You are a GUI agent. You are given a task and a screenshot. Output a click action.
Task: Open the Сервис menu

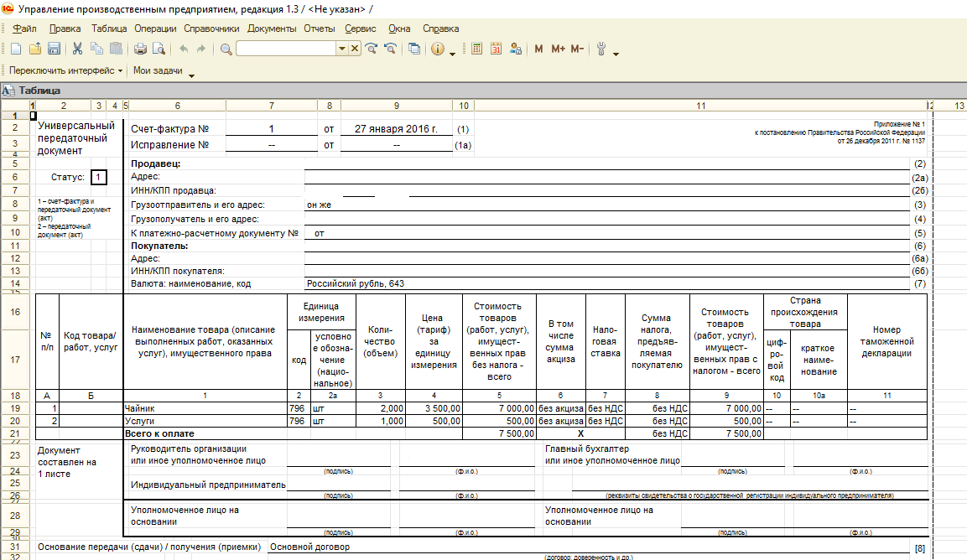360,29
